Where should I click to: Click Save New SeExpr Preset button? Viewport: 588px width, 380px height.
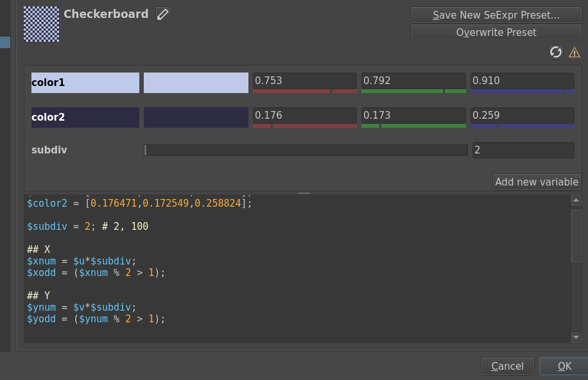pyautogui.click(x=496, y=15)
